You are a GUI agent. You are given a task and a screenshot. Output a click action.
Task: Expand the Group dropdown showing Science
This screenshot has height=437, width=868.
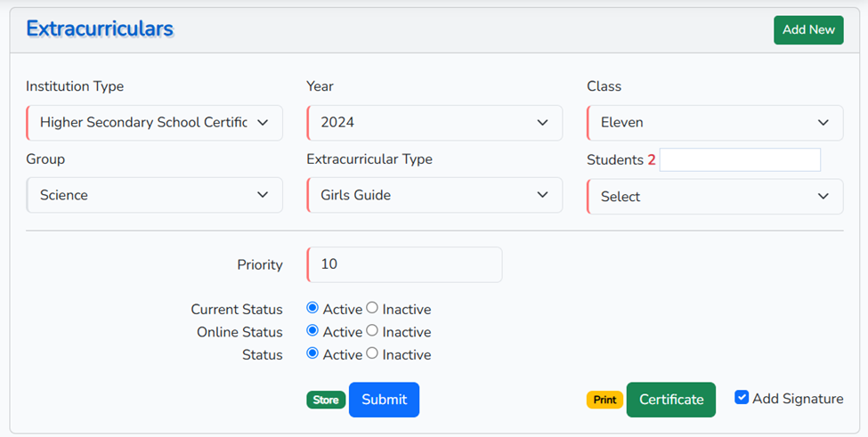pyautogui.click(x=155, y=195)
